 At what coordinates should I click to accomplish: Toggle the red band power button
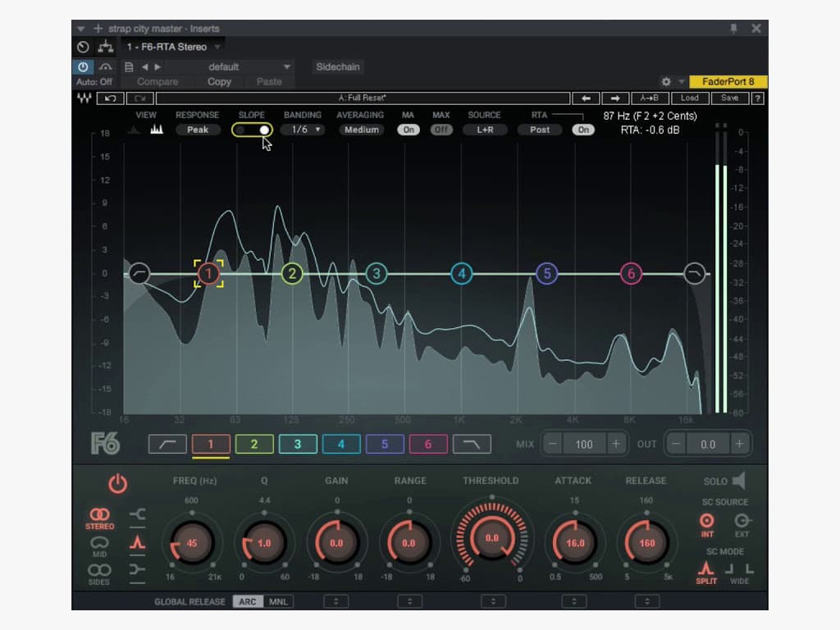click(118, 484)
